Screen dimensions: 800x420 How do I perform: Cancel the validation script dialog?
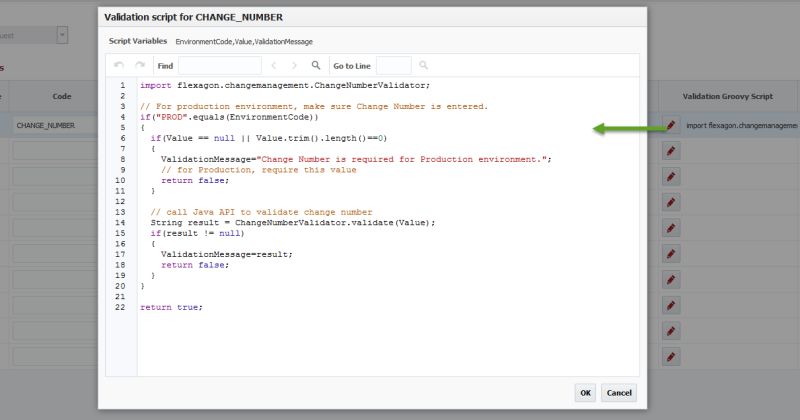tap(619, 392)
